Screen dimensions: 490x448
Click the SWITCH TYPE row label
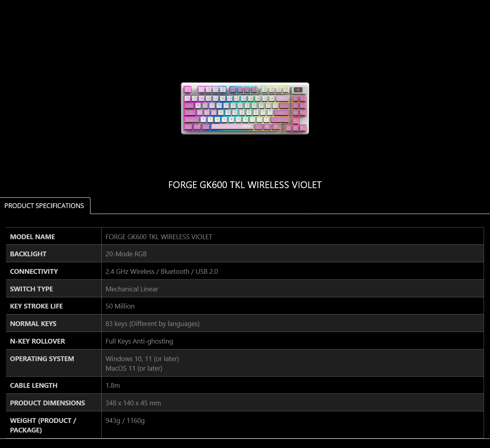tap(31, 289)
